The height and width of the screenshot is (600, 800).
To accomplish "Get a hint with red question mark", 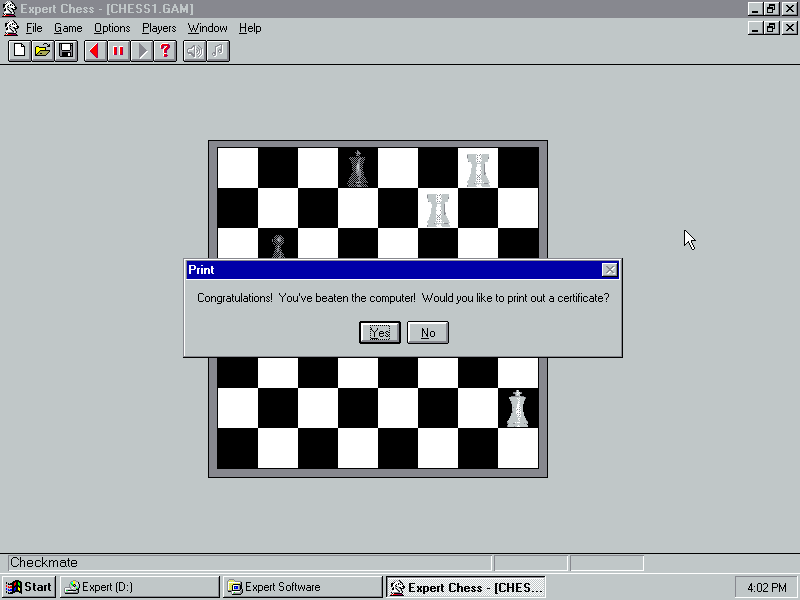I will coord(165,51).
